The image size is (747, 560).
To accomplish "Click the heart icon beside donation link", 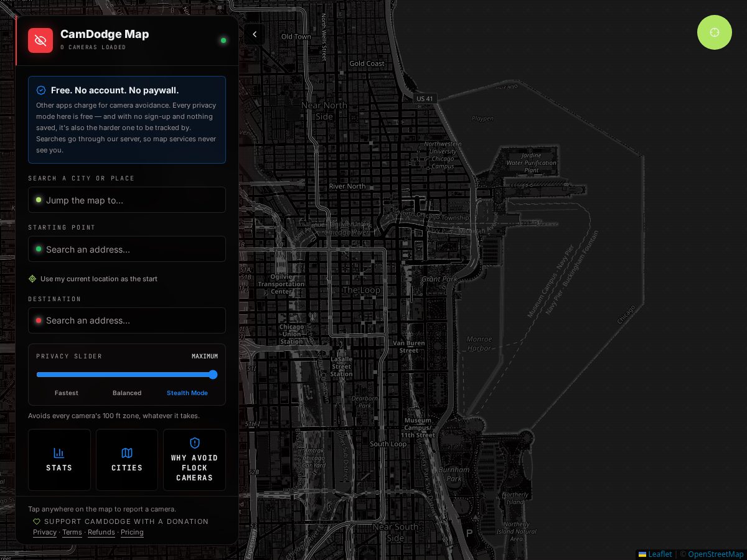I will [x=37, y=521].
